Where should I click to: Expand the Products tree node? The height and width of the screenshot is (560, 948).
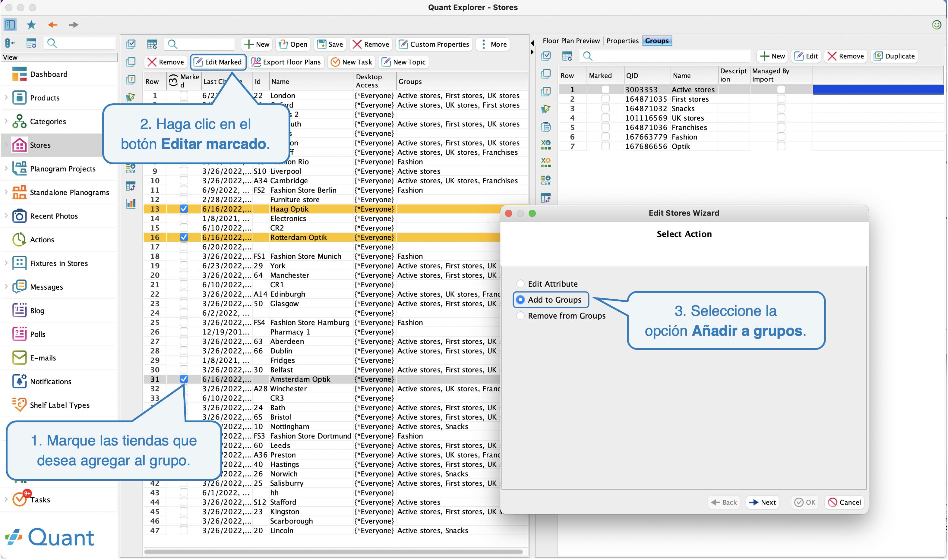pyautogui.click(x=6, y=98)
